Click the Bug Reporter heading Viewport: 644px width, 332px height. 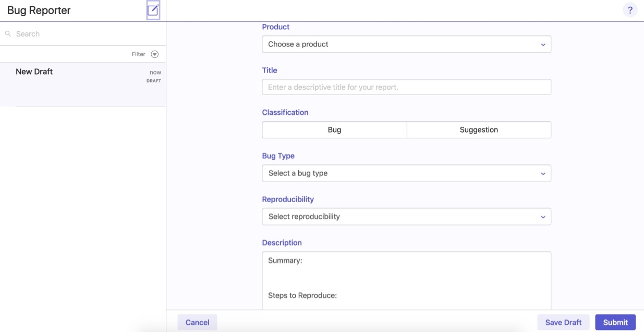pyautogui.click(x=39, y=10)
